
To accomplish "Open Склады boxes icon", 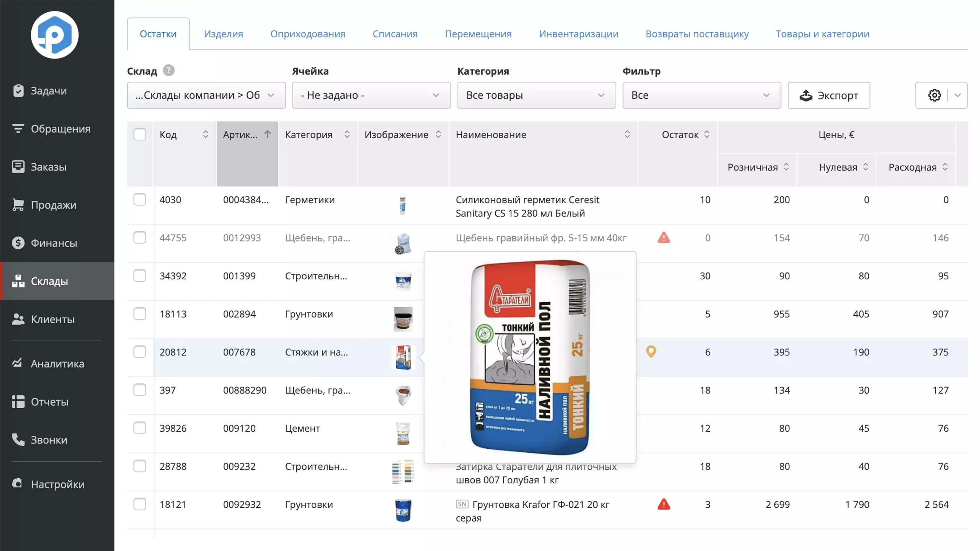I will pos(18,281).
